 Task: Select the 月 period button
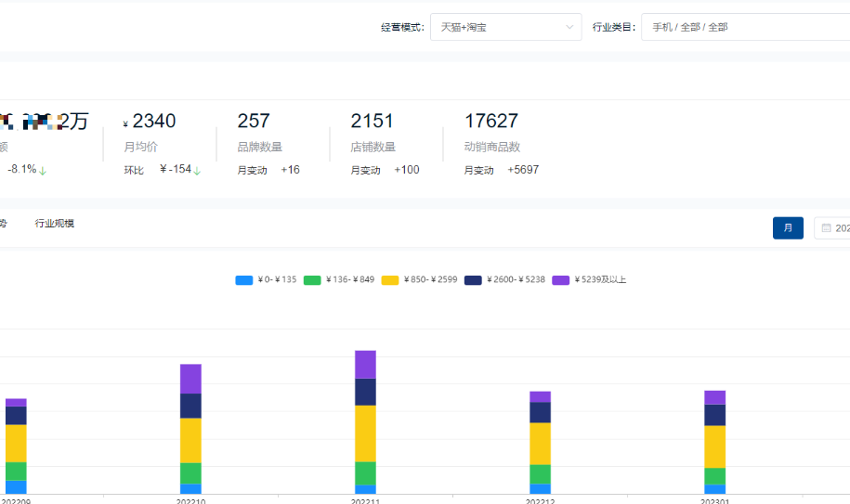tap(788, 228)
